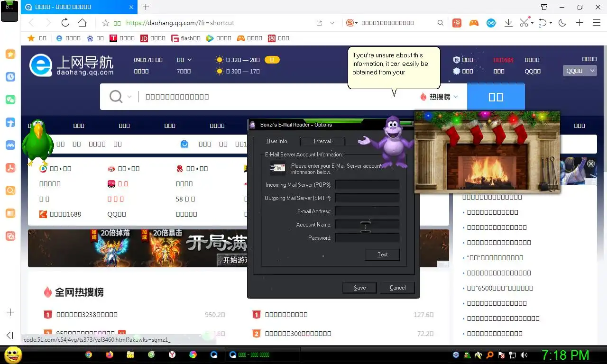Switch to the Interval tab

322,141
